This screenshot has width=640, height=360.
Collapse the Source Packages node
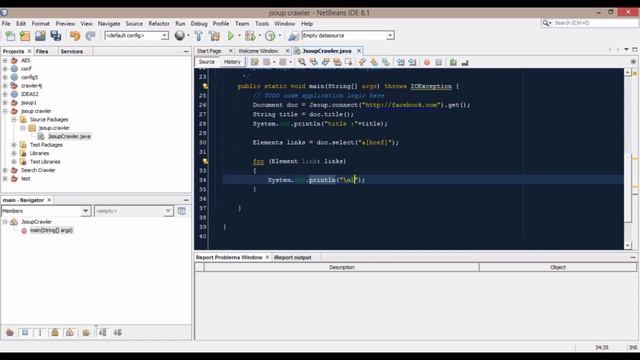14,120
